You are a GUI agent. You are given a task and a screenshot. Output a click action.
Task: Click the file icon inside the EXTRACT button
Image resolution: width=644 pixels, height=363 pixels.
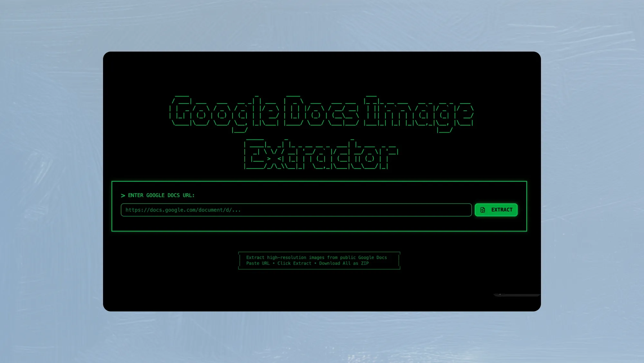(x=483, y=210)
